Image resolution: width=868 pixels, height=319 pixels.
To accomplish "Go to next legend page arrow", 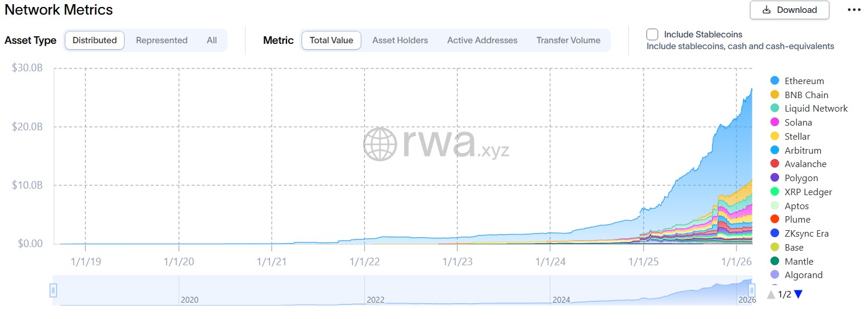I will [798, 294].
